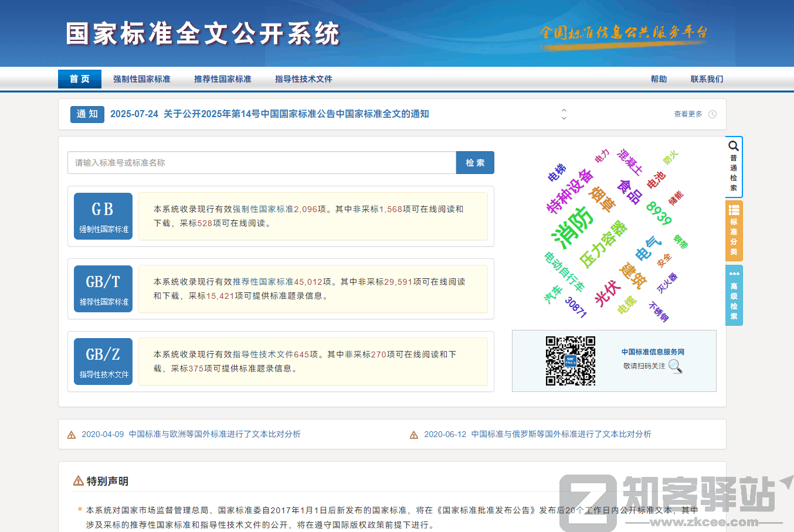Open the 标准分类 category list panel
794x532 pixels.
pos(733,231)
